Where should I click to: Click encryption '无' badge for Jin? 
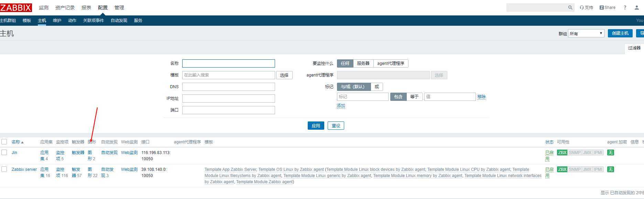click(x=610, y=153)
